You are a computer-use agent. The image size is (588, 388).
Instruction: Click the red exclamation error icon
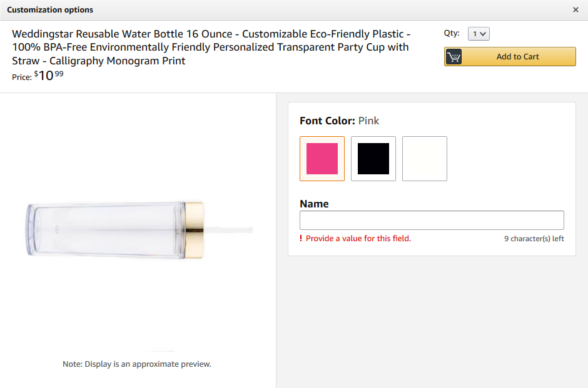(x=301, y=239)
